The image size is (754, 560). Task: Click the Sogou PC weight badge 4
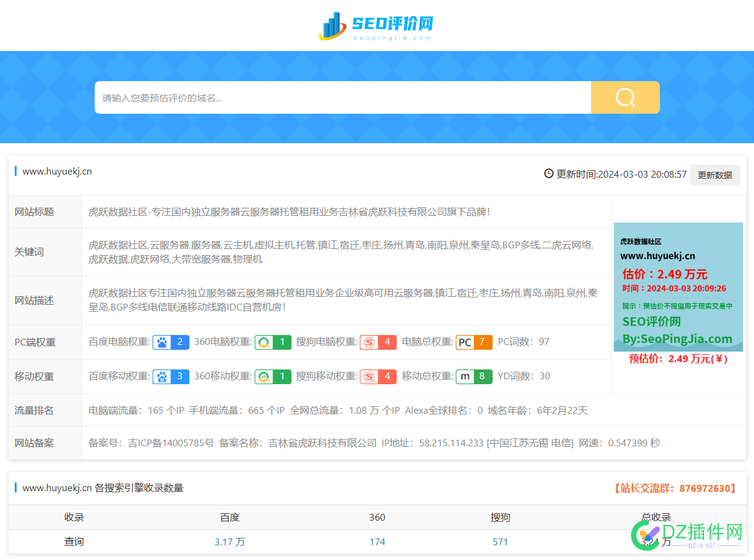[x=378, y=342]
